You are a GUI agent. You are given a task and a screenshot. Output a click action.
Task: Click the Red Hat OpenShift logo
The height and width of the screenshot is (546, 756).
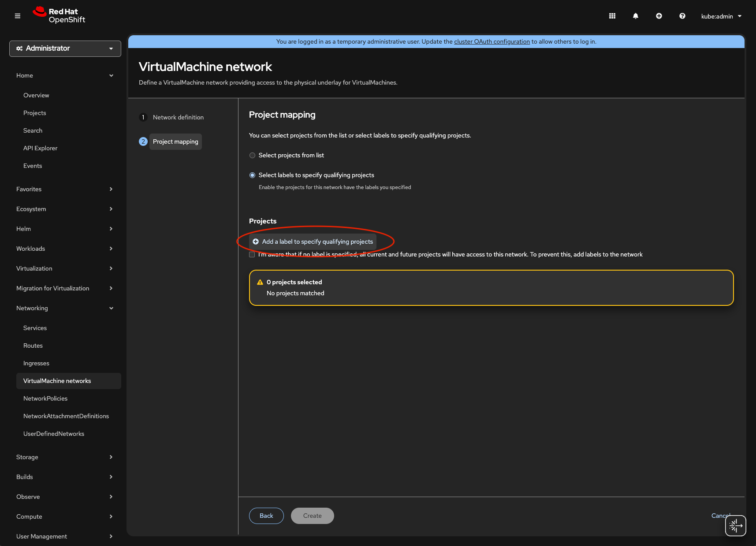(x=59, y=15)
